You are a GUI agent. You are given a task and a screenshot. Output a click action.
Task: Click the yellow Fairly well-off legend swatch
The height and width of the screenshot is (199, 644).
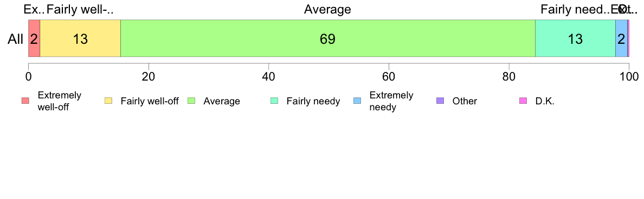[109, 101]
